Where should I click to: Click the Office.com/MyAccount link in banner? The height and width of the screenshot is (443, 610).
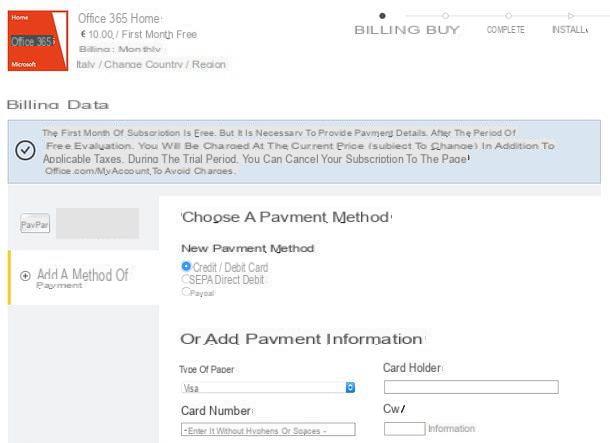coord(97,171)
